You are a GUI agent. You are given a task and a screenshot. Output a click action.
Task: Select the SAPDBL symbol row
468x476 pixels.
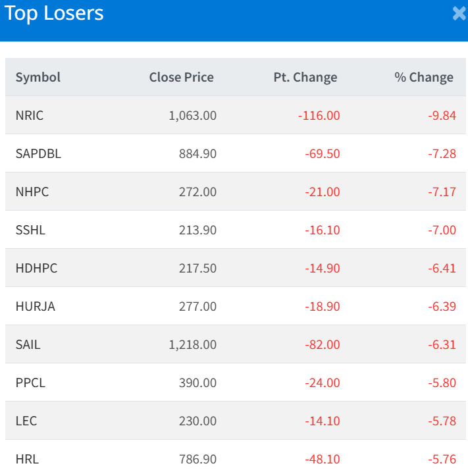point(38,153)
